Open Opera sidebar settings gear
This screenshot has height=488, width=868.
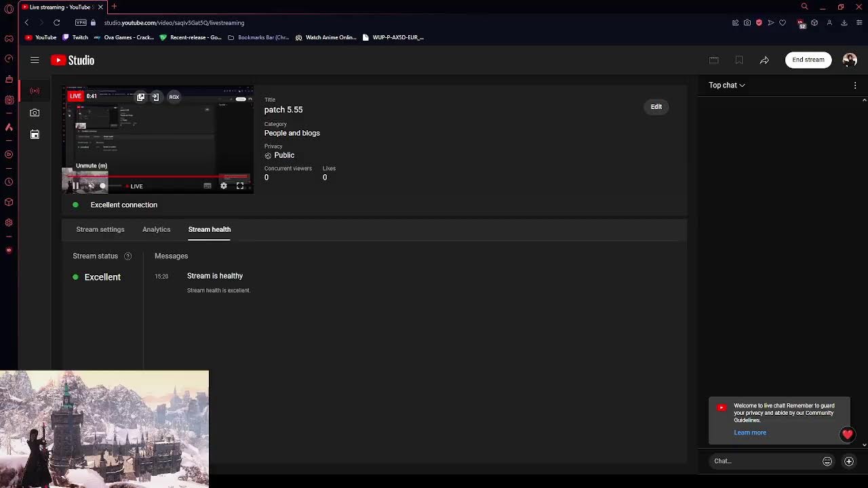click(9, 222)
